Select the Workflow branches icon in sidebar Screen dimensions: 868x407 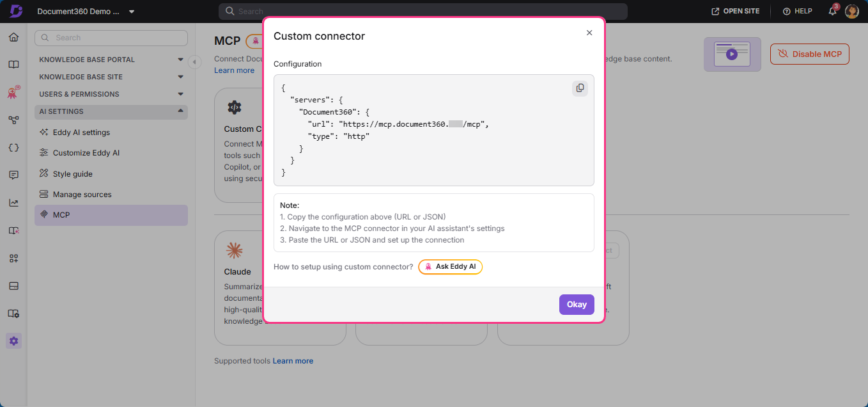13,119
